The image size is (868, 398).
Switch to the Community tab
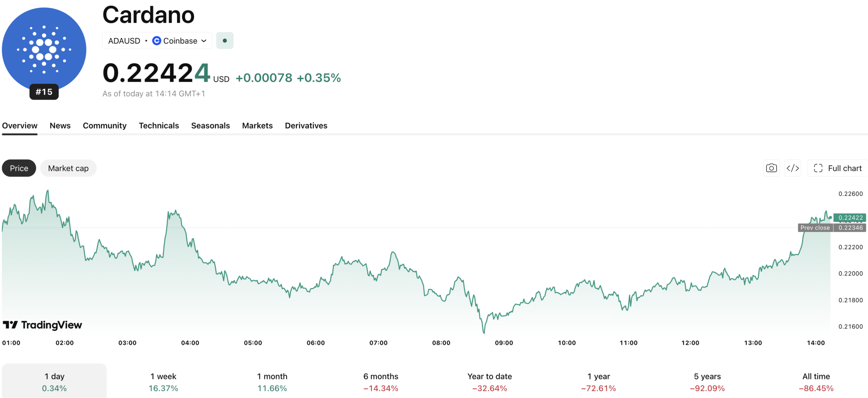104,126
